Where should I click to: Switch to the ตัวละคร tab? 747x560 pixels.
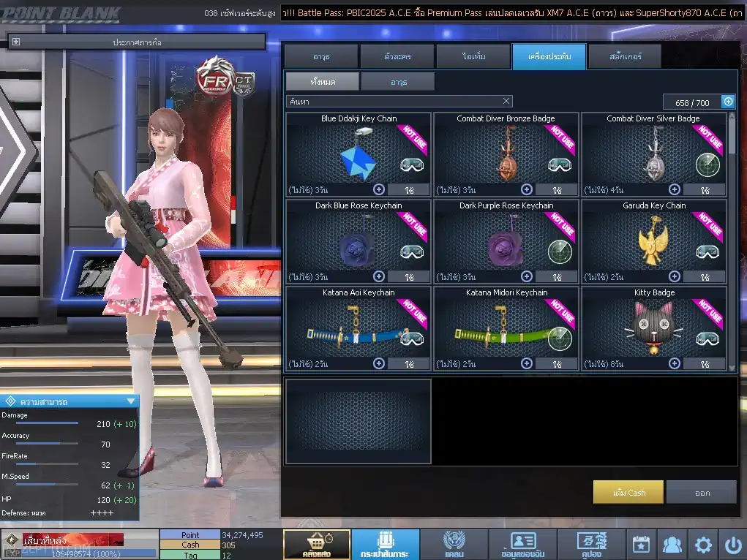pos(397,56)
